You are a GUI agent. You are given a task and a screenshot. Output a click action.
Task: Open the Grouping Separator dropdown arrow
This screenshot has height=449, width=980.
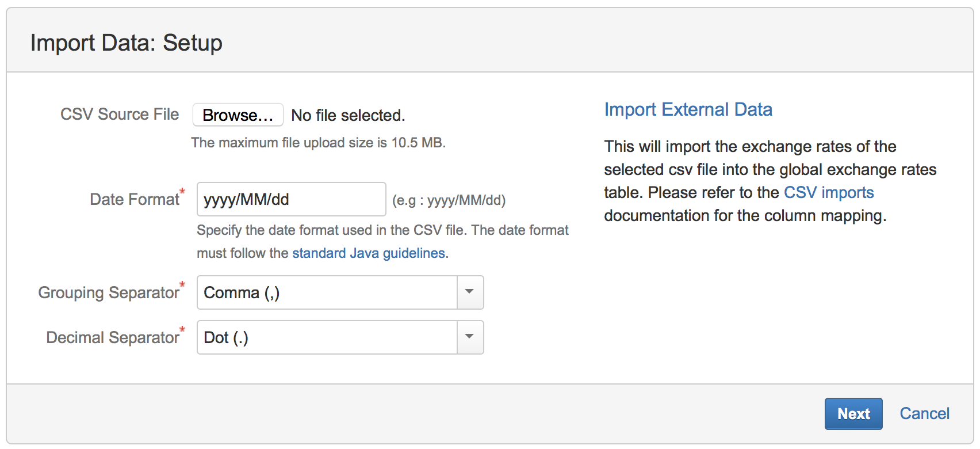469,292
